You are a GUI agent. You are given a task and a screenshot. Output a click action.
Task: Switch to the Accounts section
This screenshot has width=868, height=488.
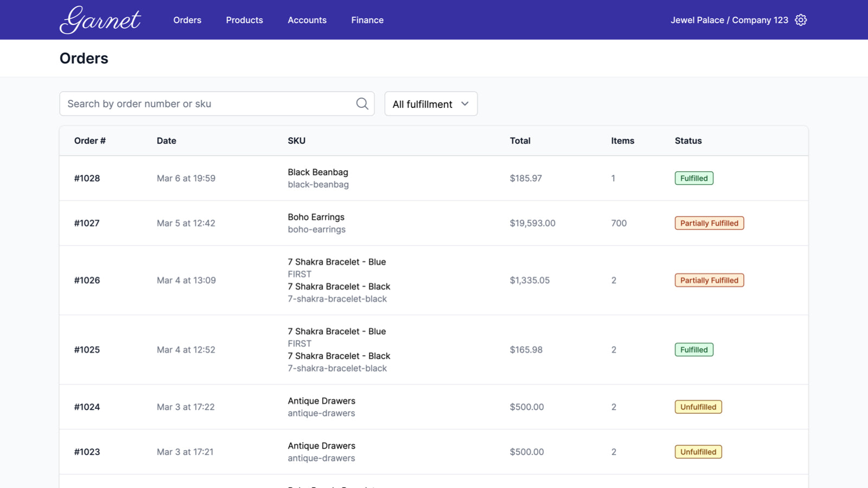307,20
